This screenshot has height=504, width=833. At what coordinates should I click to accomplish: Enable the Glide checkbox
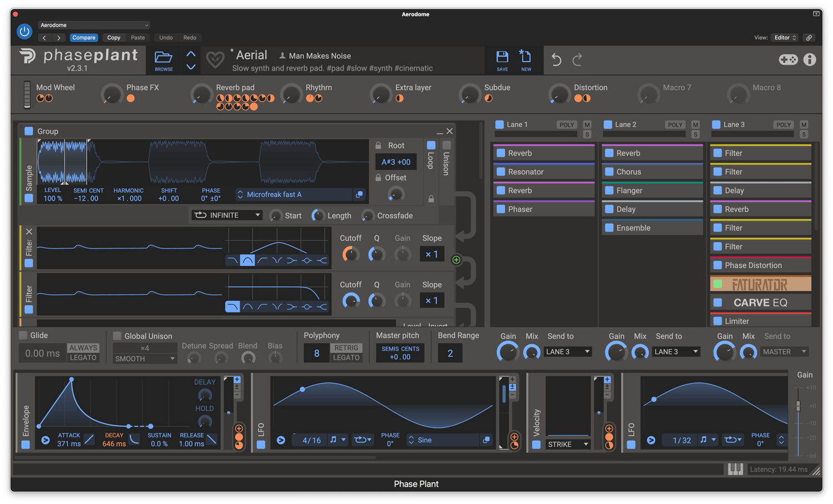pyautogui.click(x=23, y=335)
